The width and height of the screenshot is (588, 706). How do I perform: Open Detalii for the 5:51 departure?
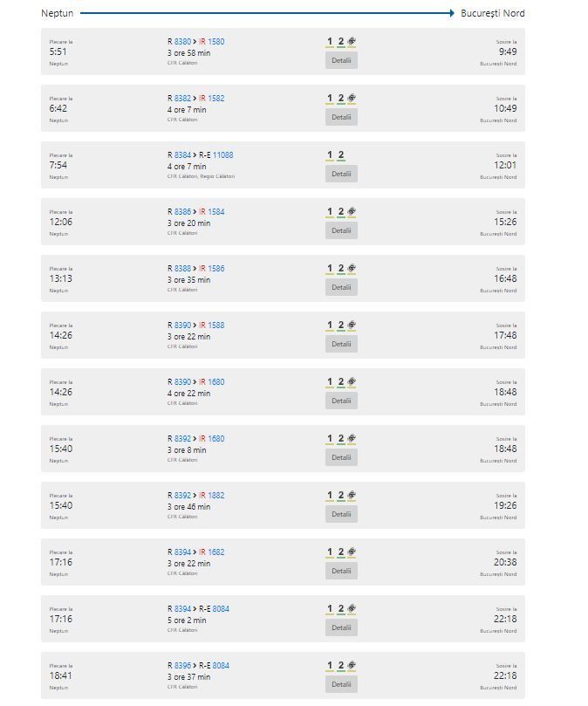pyautogui.click(x=341, y=60)
